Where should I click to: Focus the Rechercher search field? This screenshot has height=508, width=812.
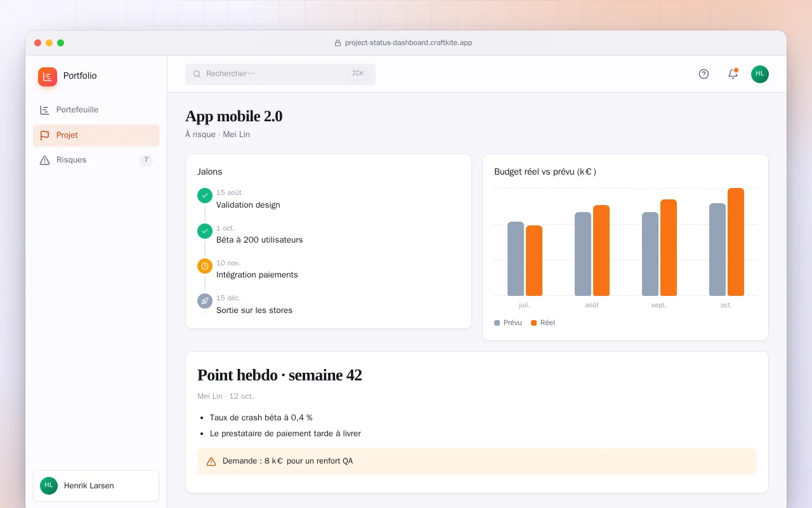pos(280,74)
